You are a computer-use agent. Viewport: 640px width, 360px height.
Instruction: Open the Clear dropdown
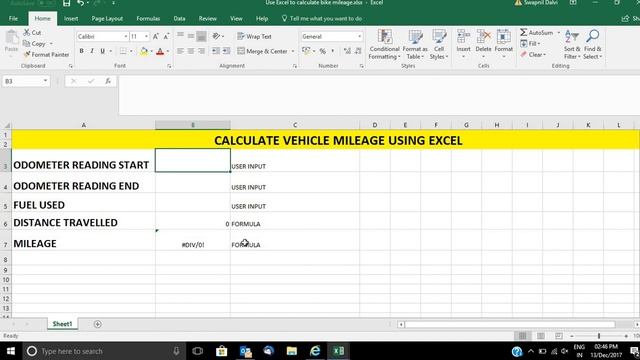pyautogui.click(x=533, y=54)
